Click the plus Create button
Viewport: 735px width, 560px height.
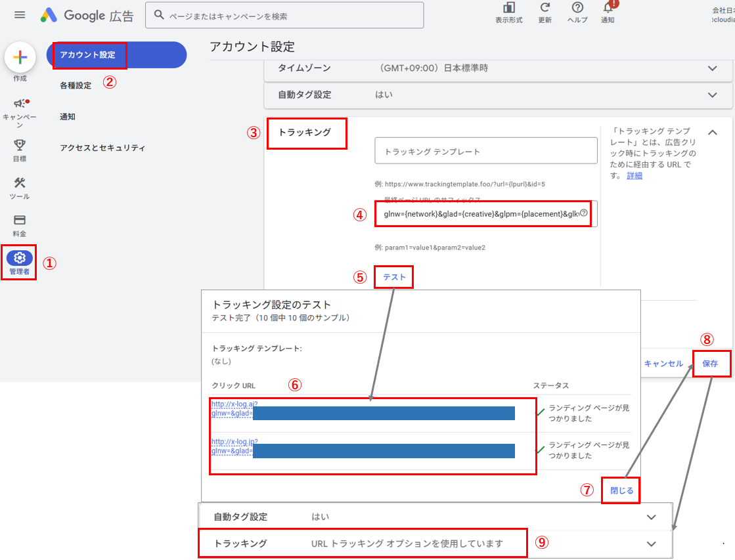[x=20, y=58]
